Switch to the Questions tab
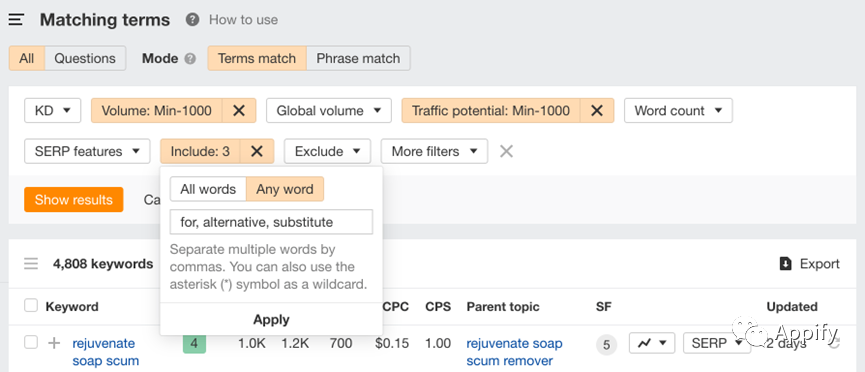865x372 pixels. [x=85, y=59]
